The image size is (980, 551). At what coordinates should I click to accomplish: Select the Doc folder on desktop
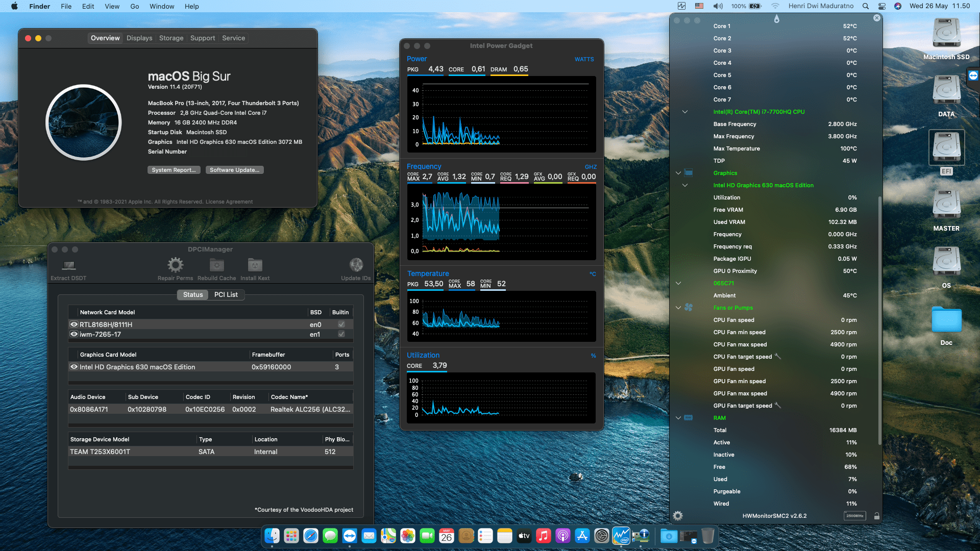point(946,320)
